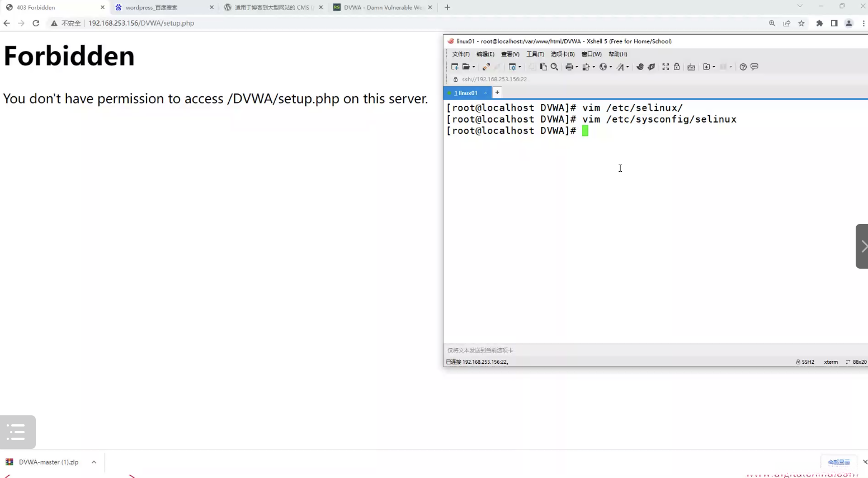
Task: Click the file transfer icon in Xshell toolbar
Action: (586, 67)
